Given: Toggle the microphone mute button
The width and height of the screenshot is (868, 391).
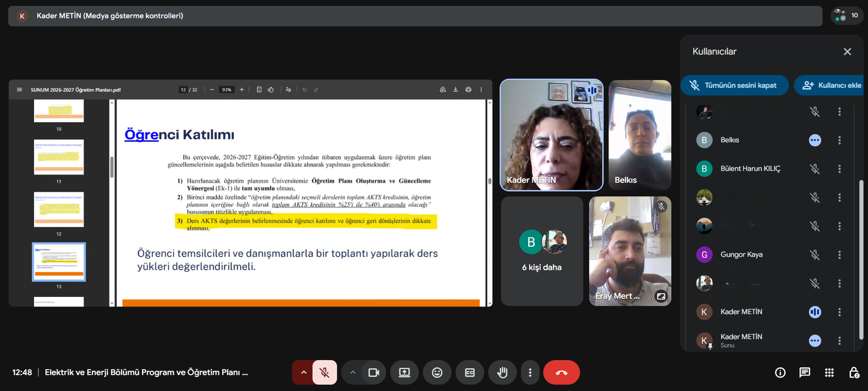Looking at the screenshot, I should click(x=324, y=372).
